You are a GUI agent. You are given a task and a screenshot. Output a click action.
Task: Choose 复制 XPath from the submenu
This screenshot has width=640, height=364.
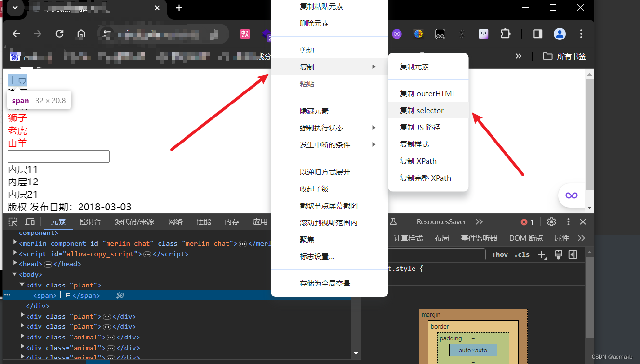coord(428,161)
